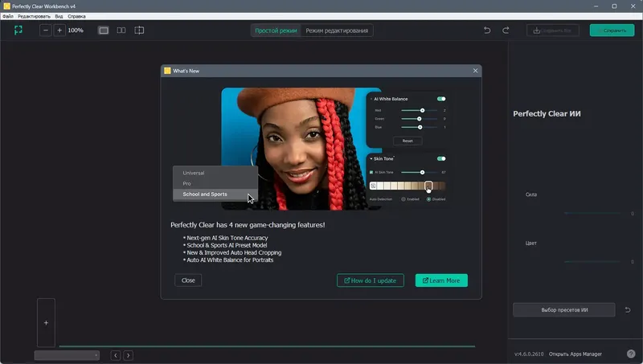The height and width of the screenshot is (364, 643).
Task: Add an image with the plus thumbnail
Action: point(46,323)
